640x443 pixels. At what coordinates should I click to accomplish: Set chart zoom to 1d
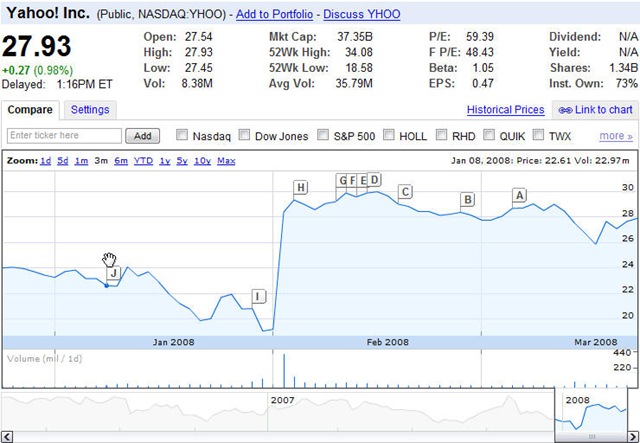(45, 161)
